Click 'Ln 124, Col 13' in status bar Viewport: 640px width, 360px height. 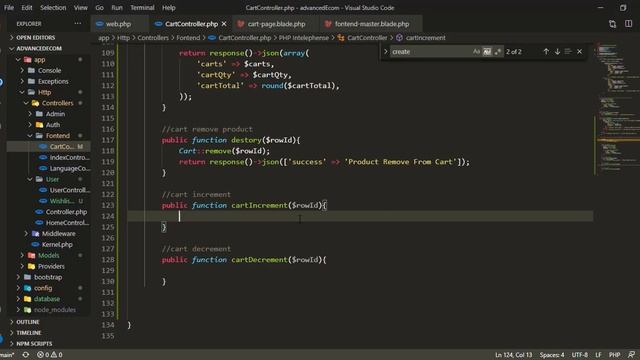[x=513, y=355]
